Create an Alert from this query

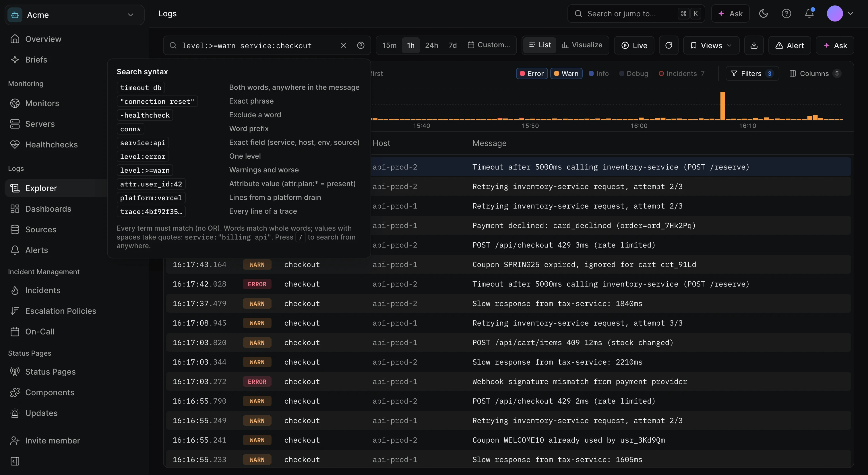coord(789,45)
